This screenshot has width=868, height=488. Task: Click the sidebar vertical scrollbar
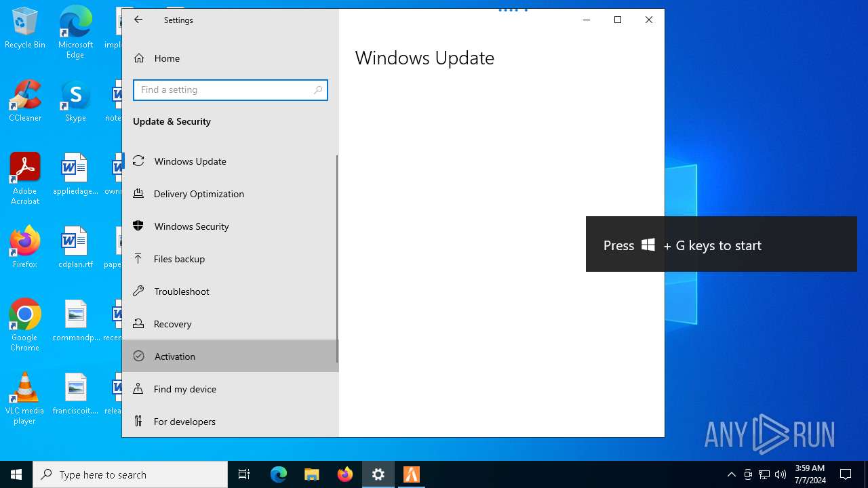coord(337,259)
